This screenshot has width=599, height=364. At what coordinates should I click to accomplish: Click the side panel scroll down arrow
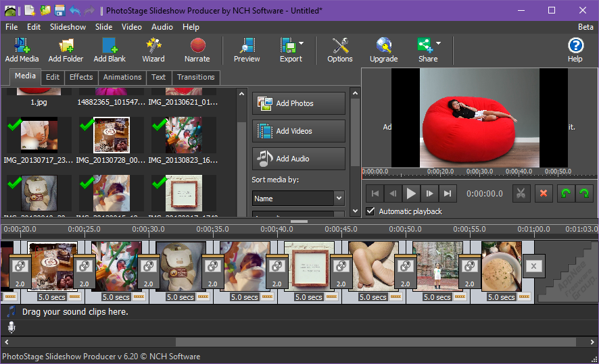(355, 211)
